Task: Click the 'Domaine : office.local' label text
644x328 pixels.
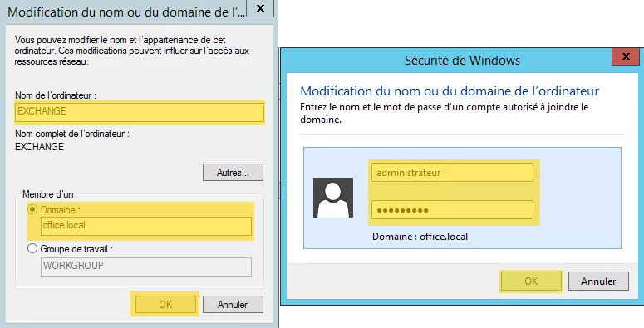Action: click(x=420, y=237)
